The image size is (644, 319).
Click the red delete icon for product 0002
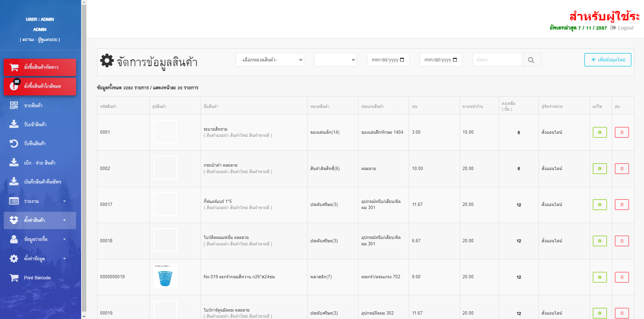[x=622, y=169]
